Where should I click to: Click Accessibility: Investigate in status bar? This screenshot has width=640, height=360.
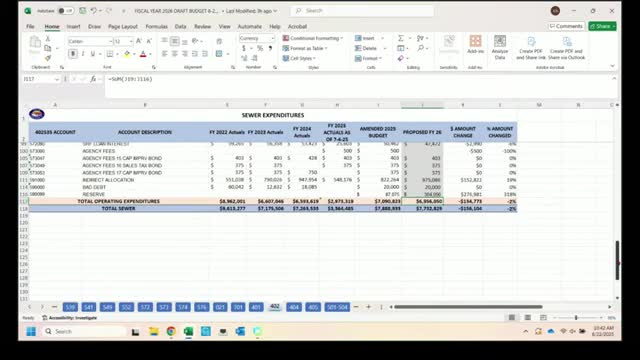[x=70, y=318]
